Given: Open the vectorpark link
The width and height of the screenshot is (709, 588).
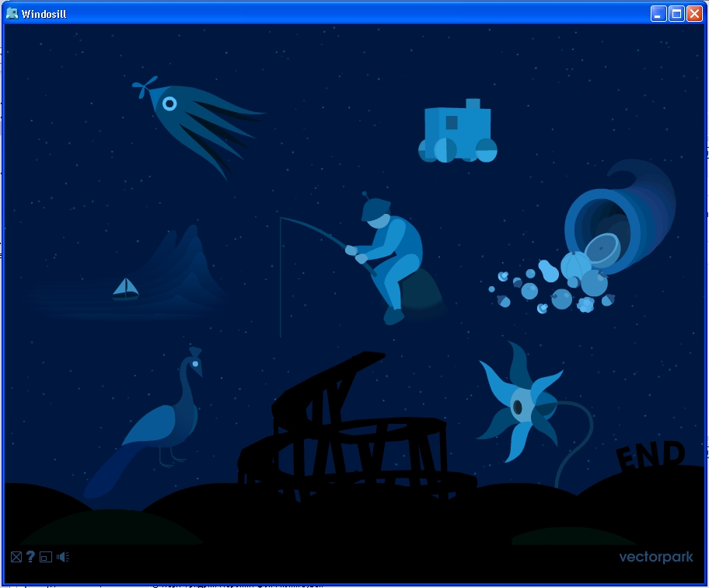Looking at the screenshot, I should 655,557.
